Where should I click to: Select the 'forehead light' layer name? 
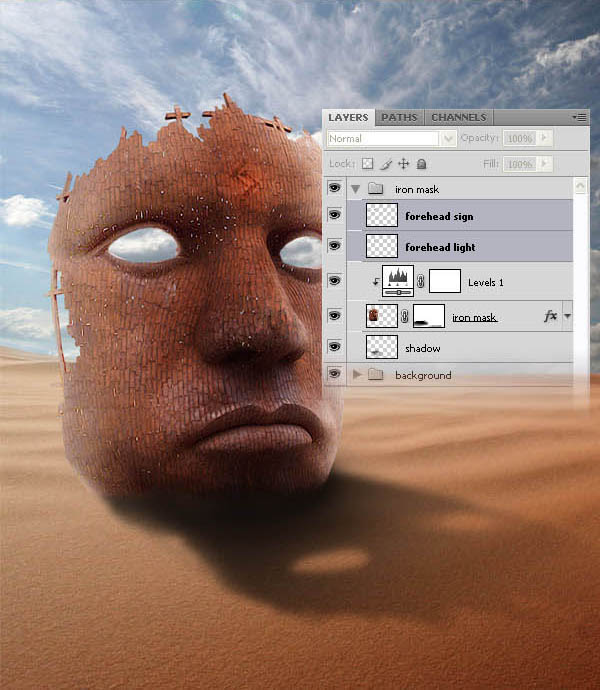click(x=440, y=247)
